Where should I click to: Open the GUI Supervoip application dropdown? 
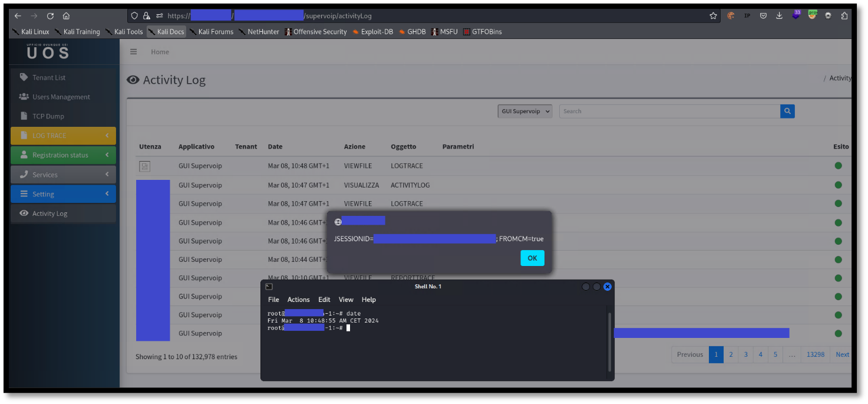click(x=525, y=111)
